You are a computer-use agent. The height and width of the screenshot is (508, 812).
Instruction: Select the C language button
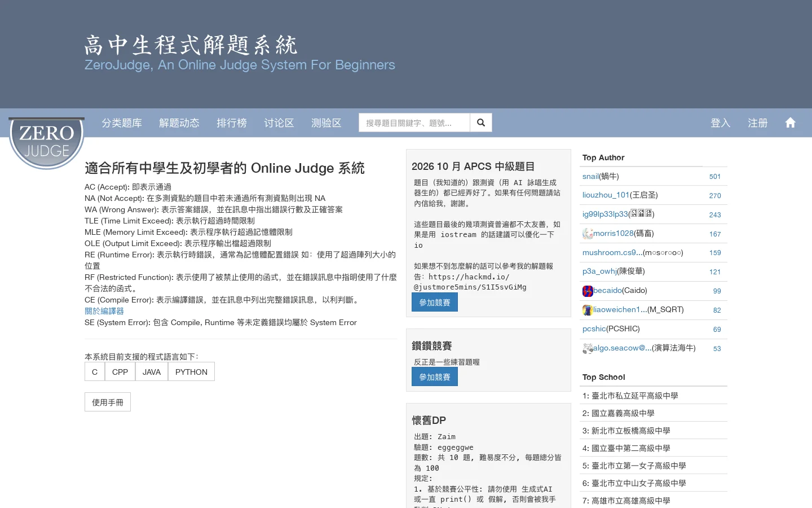tap(95, 372)
